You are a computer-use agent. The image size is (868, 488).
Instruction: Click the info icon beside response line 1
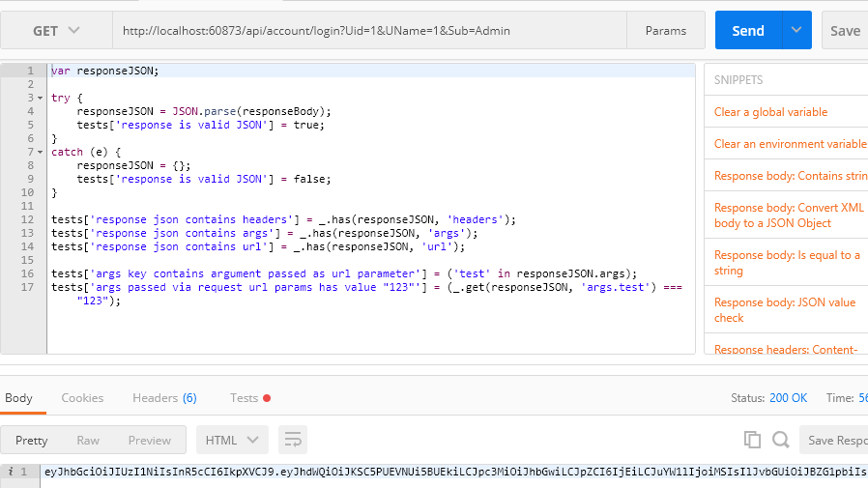coord(10,472)
